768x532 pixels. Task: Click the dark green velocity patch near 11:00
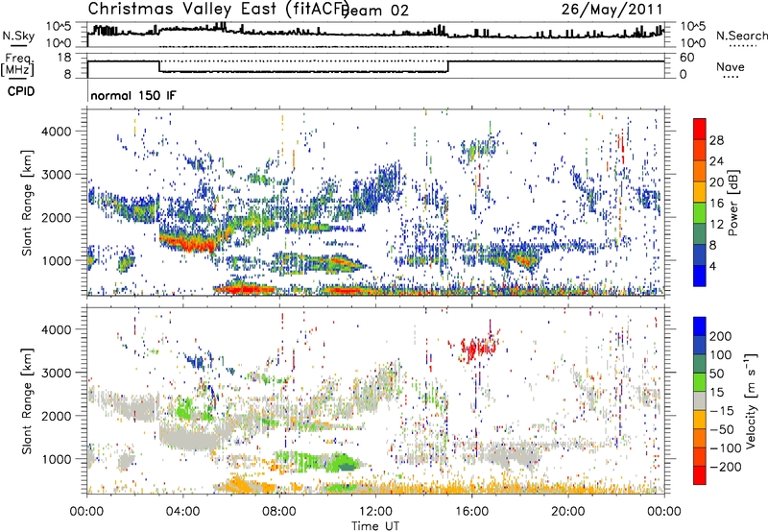point(348,465)
